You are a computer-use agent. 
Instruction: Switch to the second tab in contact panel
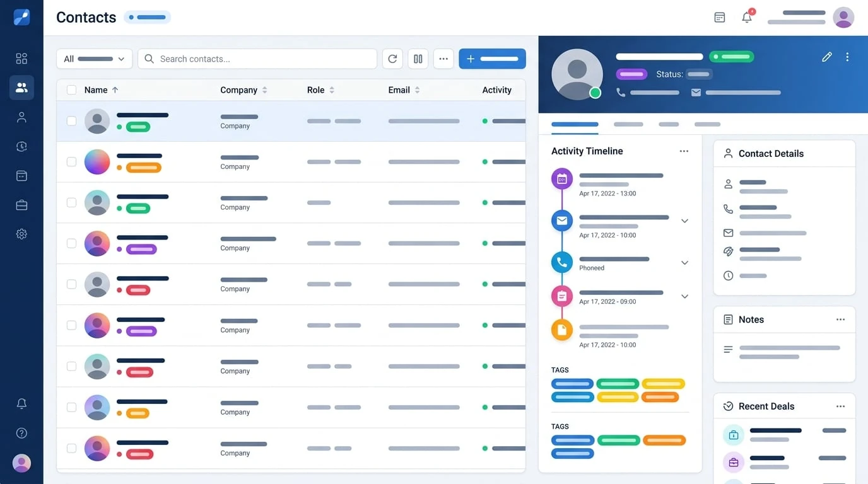tap(628, 124)
